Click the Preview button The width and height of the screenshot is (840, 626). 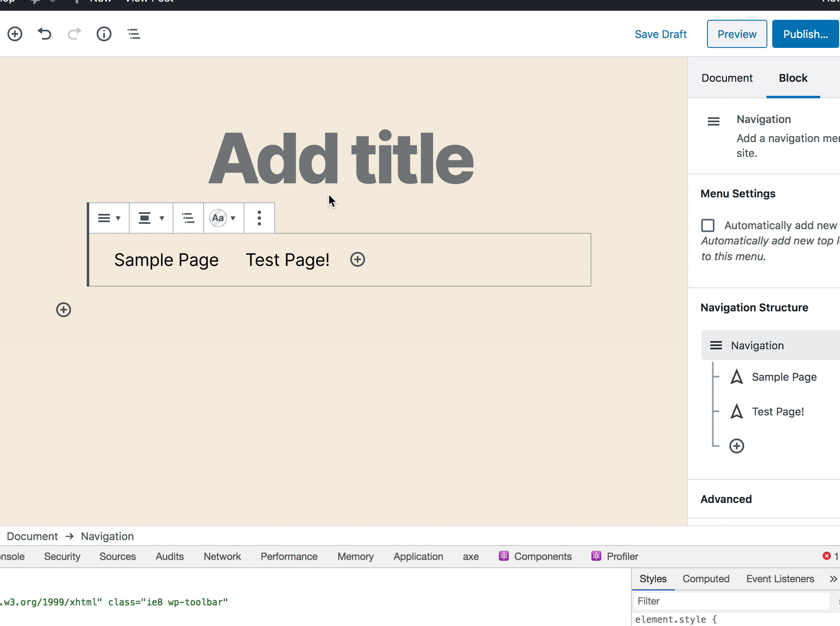(736, 34)
